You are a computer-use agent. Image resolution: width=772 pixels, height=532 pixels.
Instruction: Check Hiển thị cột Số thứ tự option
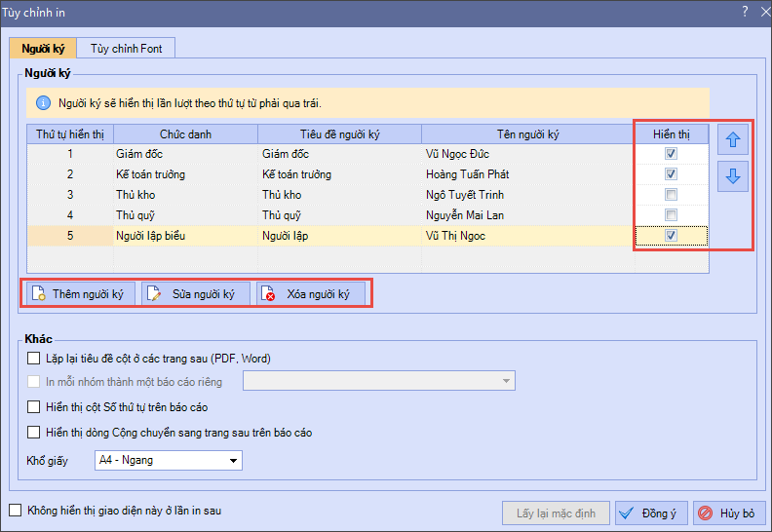pos(35,407)
